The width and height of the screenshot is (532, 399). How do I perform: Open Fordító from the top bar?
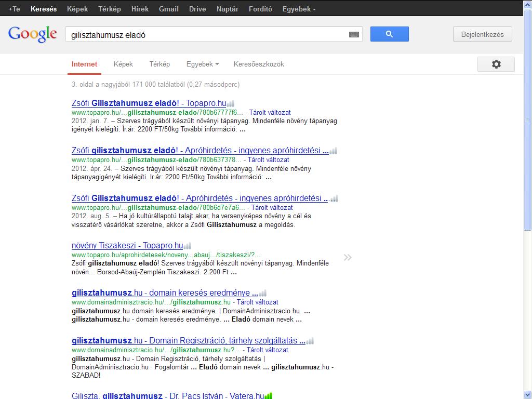tap(260, 9)
